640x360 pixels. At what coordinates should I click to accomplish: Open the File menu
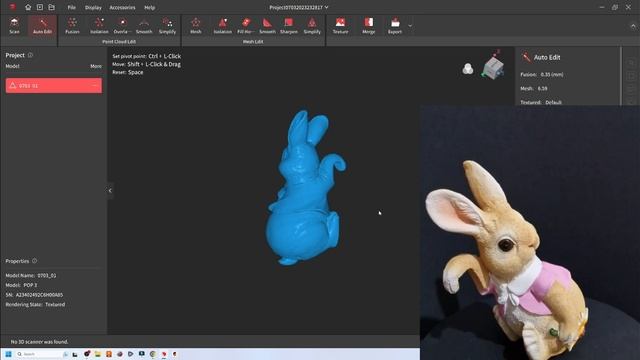71,7
